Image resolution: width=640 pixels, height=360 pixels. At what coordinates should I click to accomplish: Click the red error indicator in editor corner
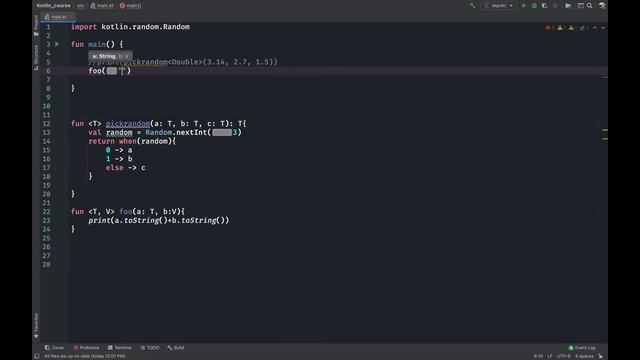click(549, 28)
